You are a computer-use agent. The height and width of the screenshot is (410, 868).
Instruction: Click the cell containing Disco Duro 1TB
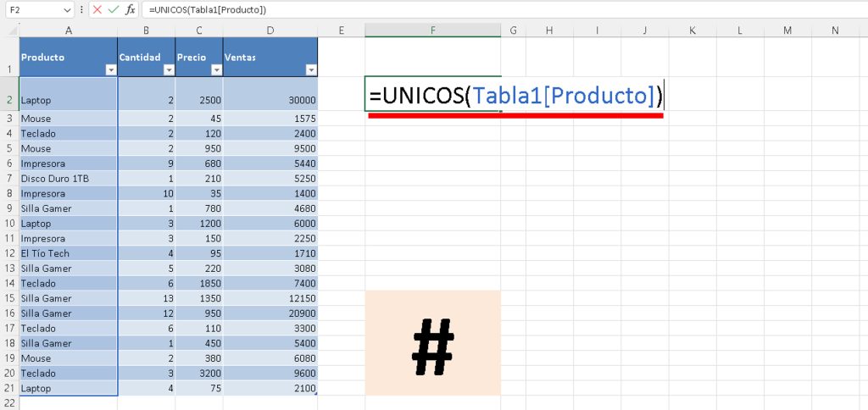pos(68,179)
